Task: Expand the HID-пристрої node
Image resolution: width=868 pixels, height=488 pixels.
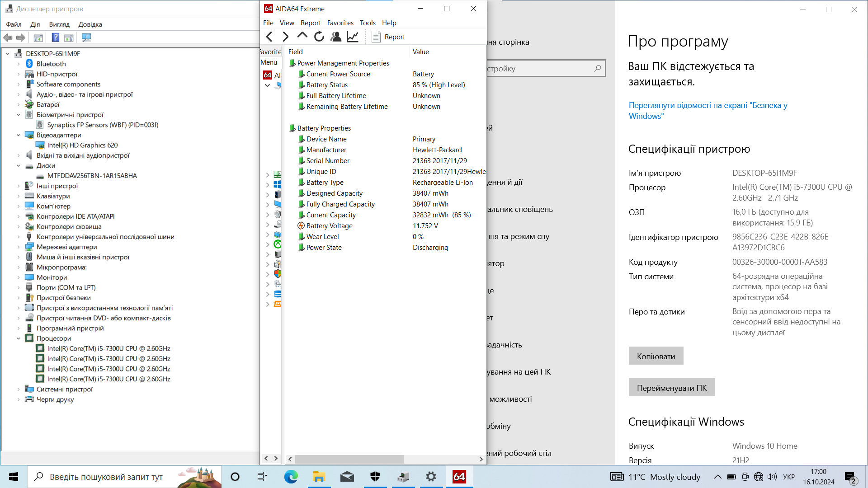Action: 19,74
